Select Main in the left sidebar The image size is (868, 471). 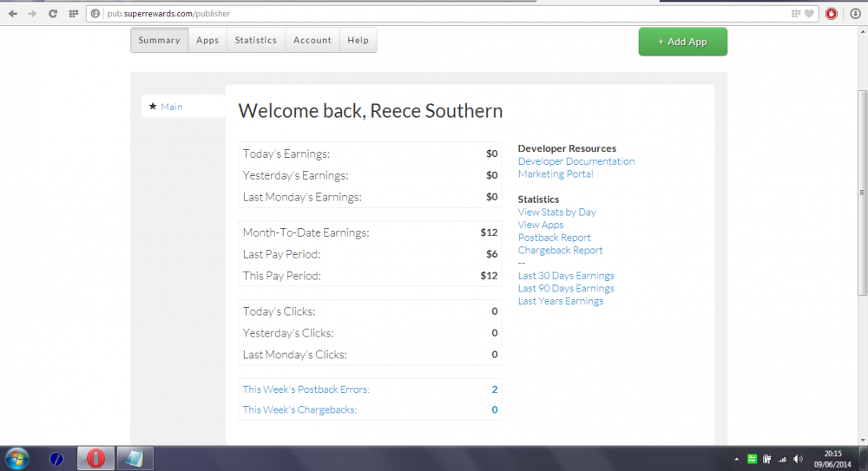pyautogui.click(x=171, y=107)
